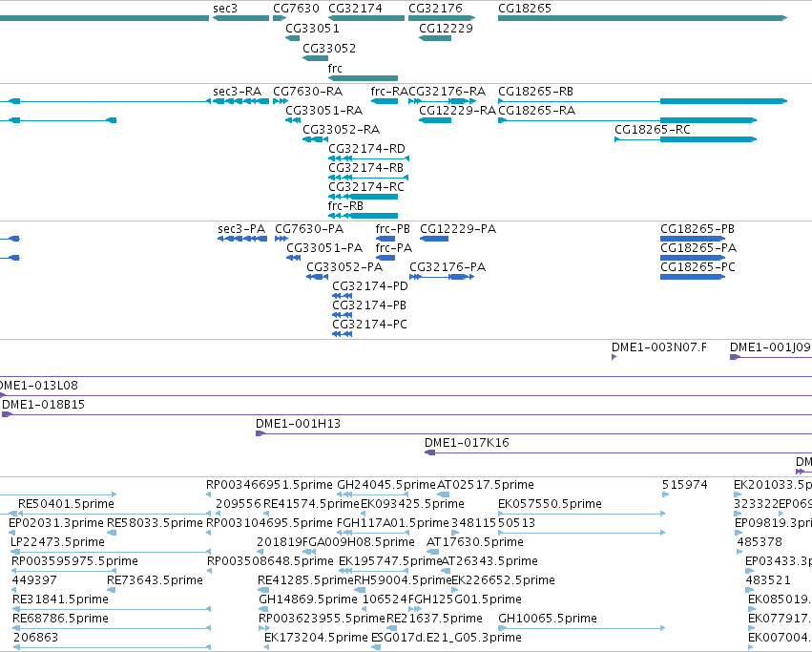The image size is (812, 652).
Task: Click the CG32174-PC protein label
Action: pyautogui.click(x=370, y=325)
